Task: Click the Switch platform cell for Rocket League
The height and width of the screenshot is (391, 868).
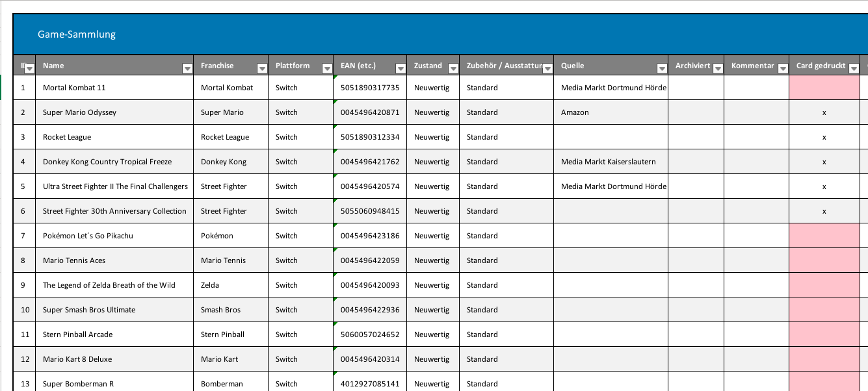Action: click(300, 137)
